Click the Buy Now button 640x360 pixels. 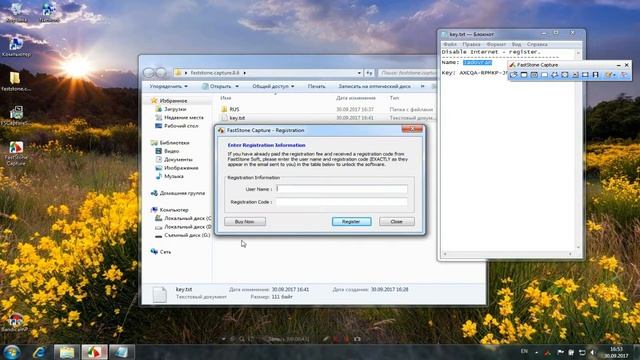244,222
